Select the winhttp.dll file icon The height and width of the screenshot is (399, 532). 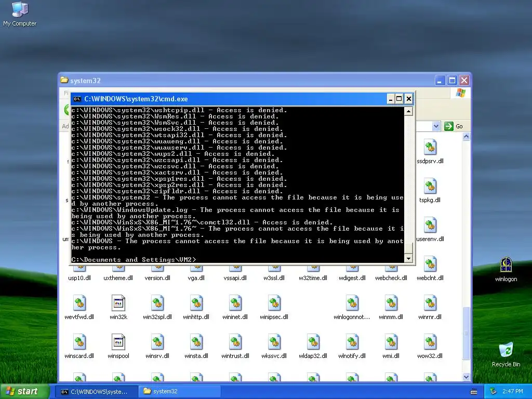196,303
